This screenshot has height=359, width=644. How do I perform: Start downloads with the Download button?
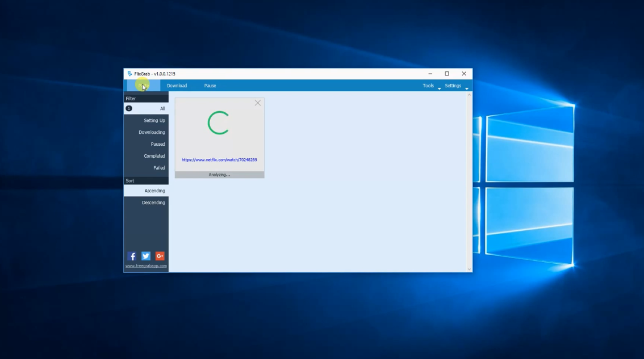pos(177,86)
